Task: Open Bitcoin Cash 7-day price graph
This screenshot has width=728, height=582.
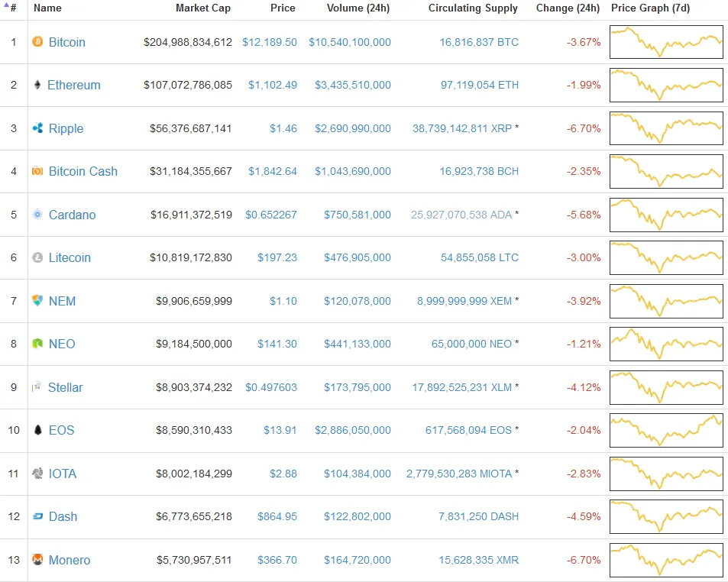Action: (x=666, y=171)
